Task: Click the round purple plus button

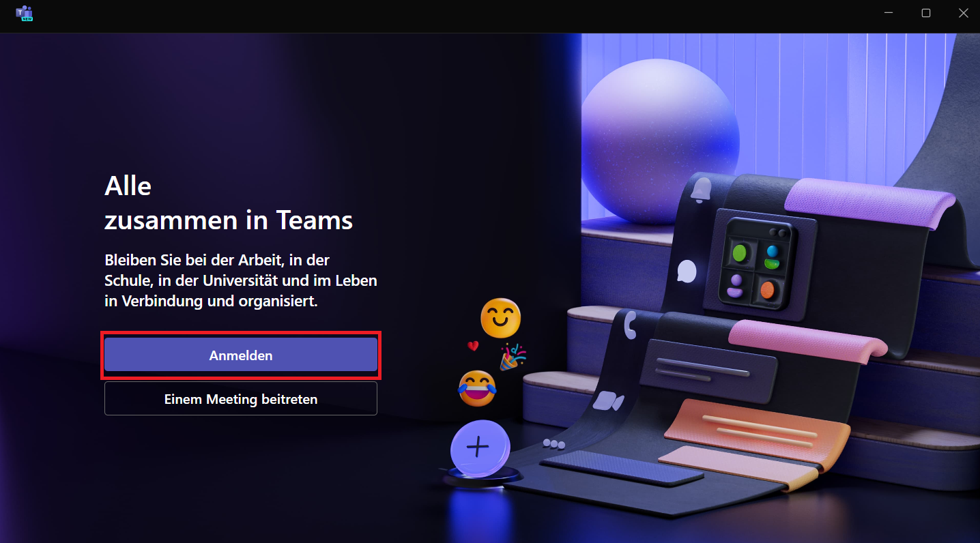Action: pyautogui.click(x=479, y=447)
